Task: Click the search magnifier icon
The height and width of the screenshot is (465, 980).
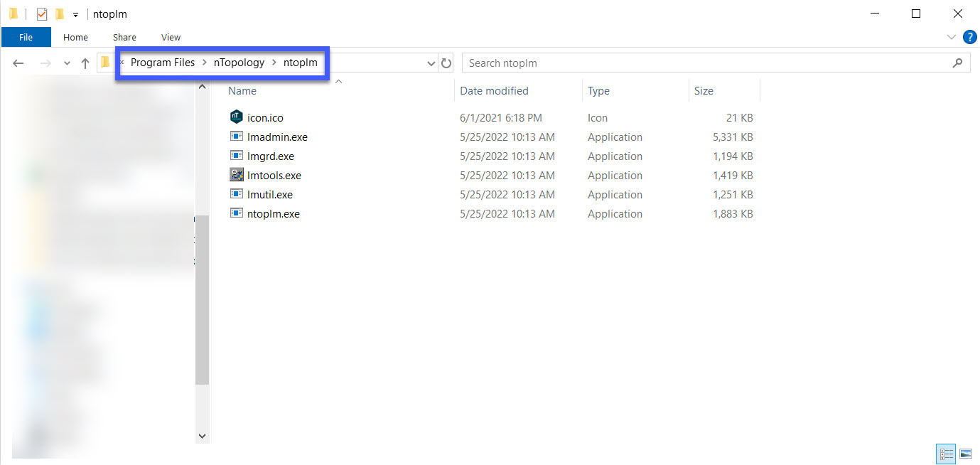Action: pyautogui.click(x=957, y=63)
